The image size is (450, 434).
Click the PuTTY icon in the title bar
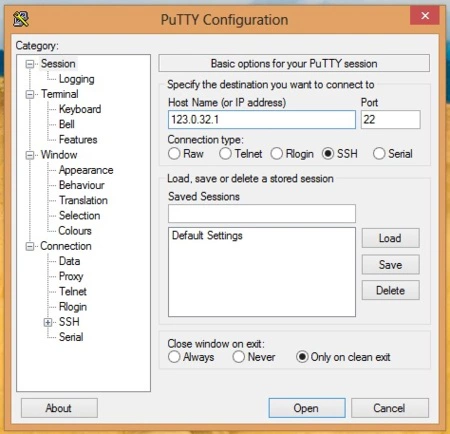point(21,19)
